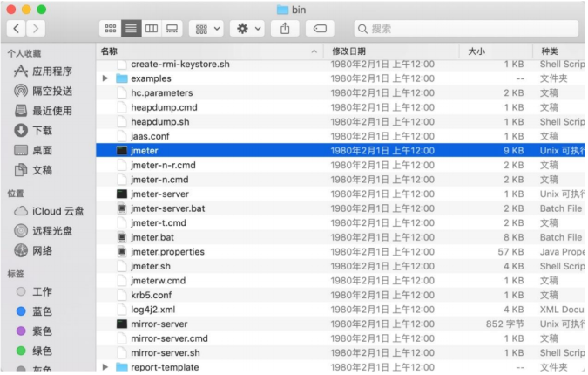Viewport: 588px width, 375px height.
Task: Select the heapdump.sh file name
Action: [x=159, y=121]
